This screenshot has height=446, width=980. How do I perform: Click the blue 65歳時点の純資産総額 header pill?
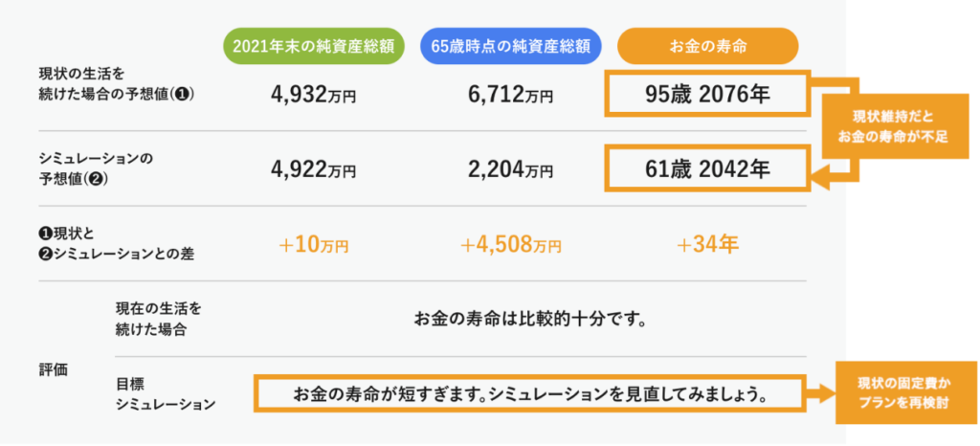tap(510, 46)
